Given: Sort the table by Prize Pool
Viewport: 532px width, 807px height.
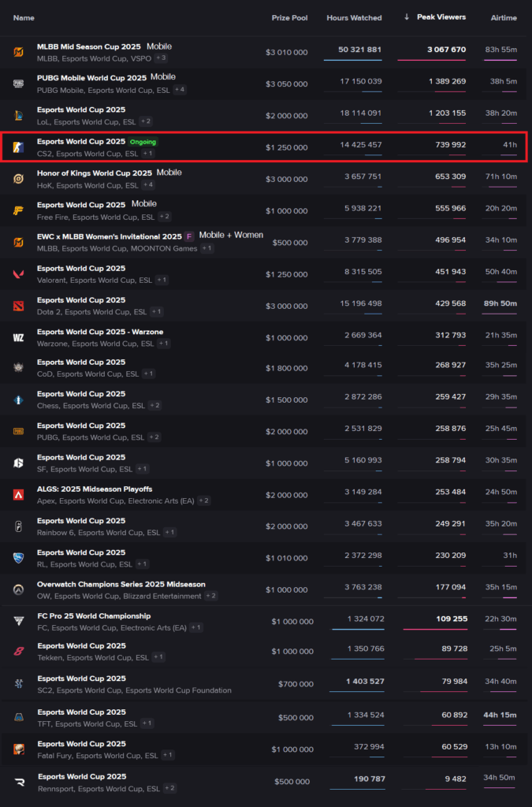Looking at the screenshot, I should tap(289, 17).
